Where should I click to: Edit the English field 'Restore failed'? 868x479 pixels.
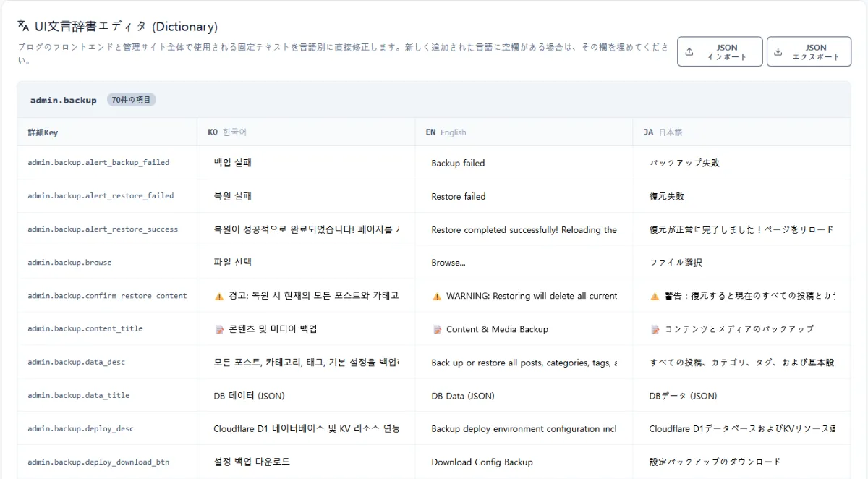pos(524,196)
